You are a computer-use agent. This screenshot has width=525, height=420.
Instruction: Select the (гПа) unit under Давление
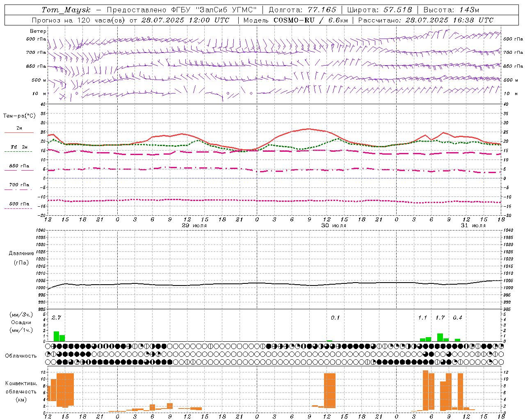21,262
